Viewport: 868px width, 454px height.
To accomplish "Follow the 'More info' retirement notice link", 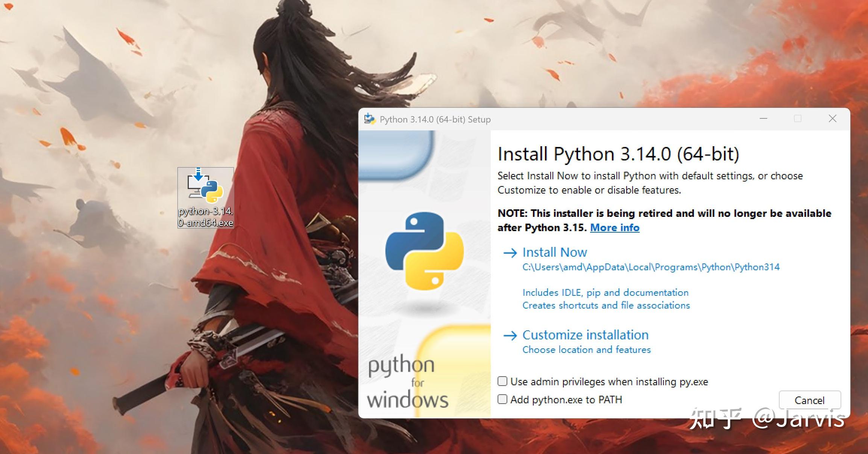I will [x=615, y=228].
